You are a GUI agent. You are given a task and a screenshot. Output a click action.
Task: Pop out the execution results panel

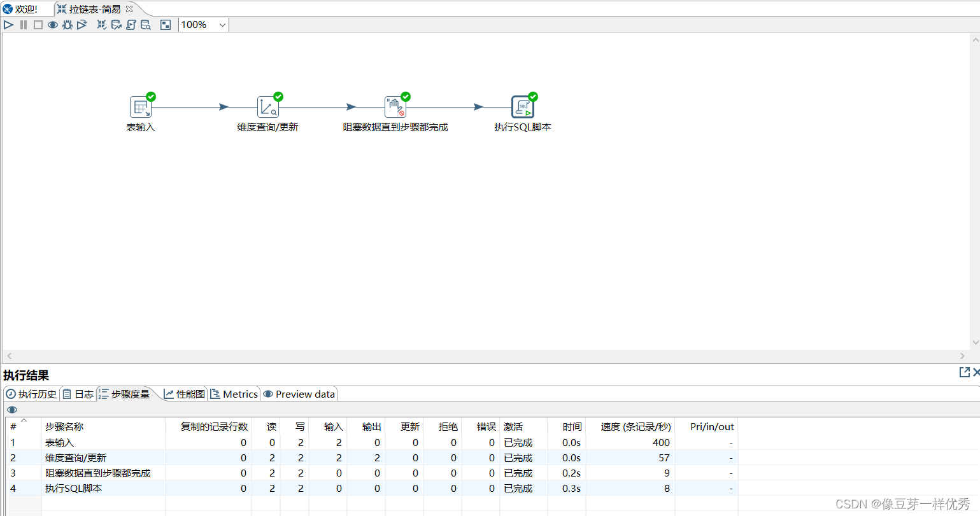(964, 372)
